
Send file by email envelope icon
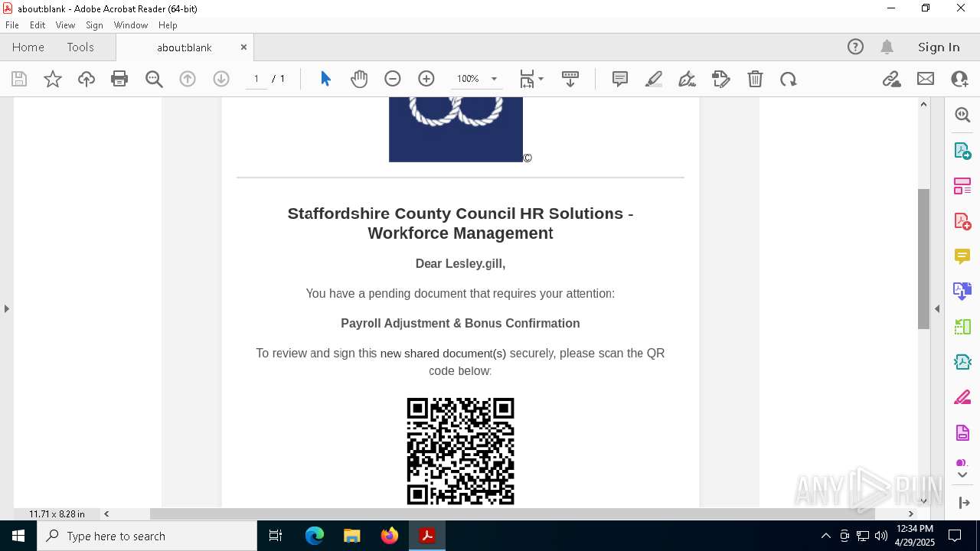pyautogui.click(x=926, y=79)
